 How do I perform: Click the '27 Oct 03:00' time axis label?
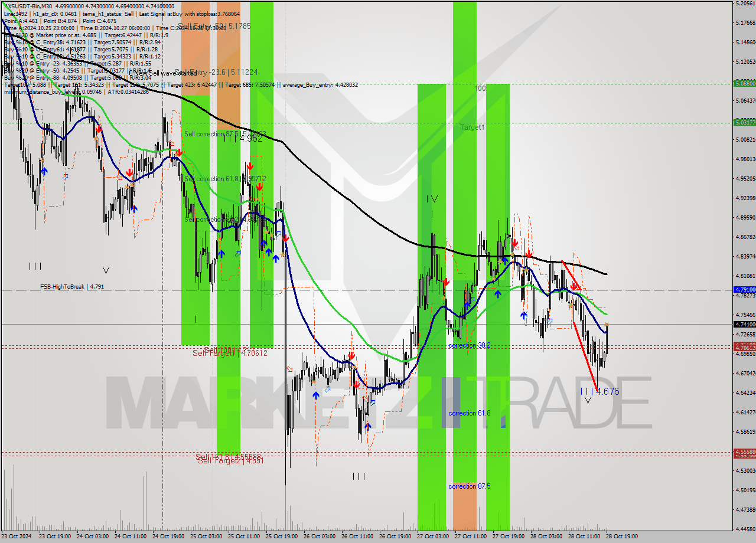[x=432, y=537]
